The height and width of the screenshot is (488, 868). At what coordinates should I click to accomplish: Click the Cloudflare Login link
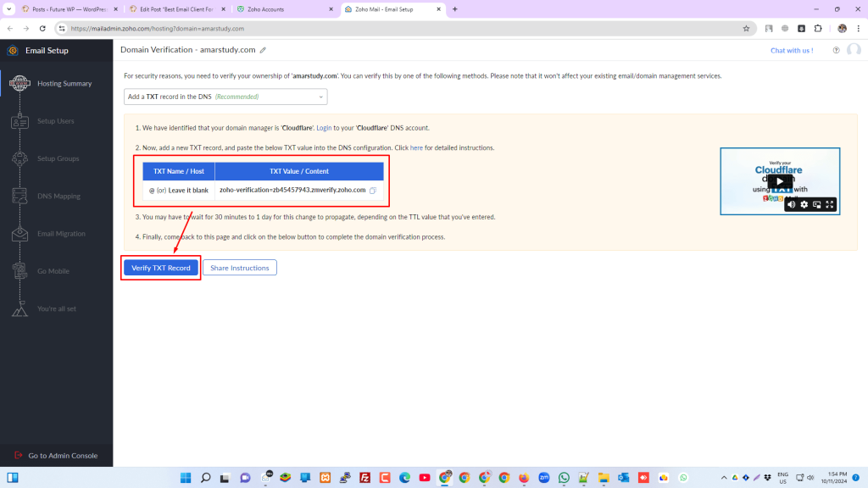324,128
